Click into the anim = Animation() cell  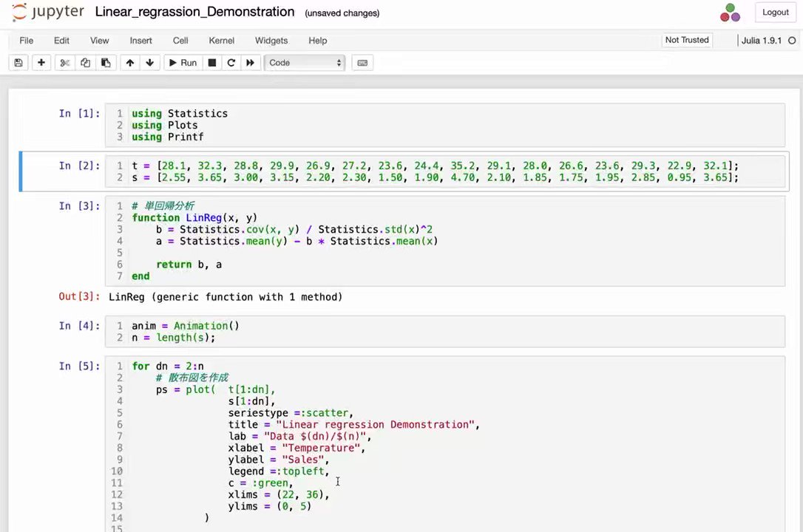pyautogui.click(x=444, y=332)
